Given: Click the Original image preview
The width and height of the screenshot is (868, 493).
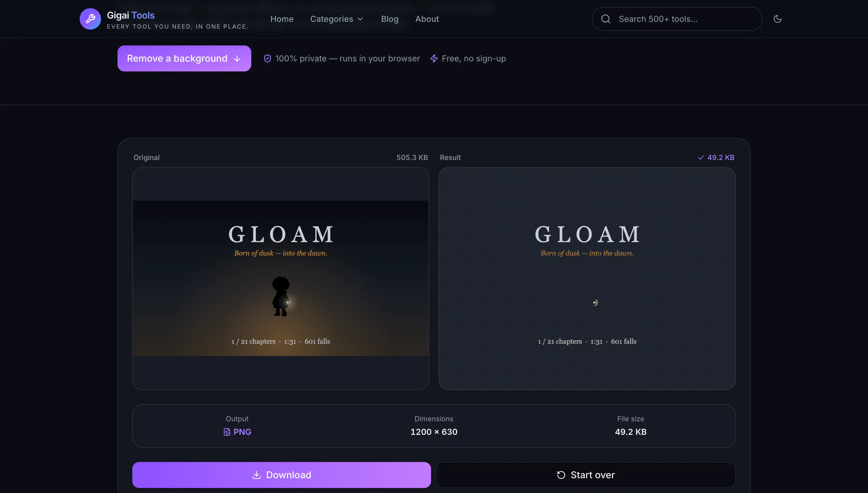Looking at the screenshot, I should click(x=281, y=278).
